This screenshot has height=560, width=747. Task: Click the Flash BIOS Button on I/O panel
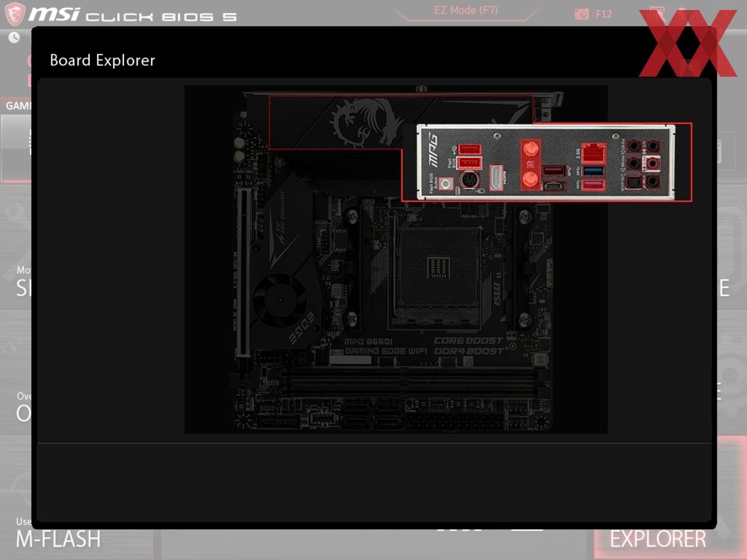click(446, 183)
